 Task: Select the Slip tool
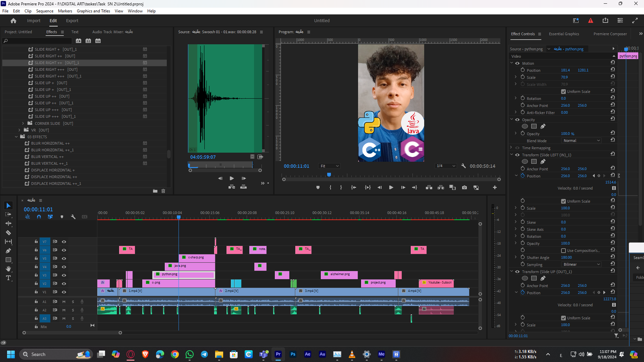pyautogui.click(x=9, y=242)
